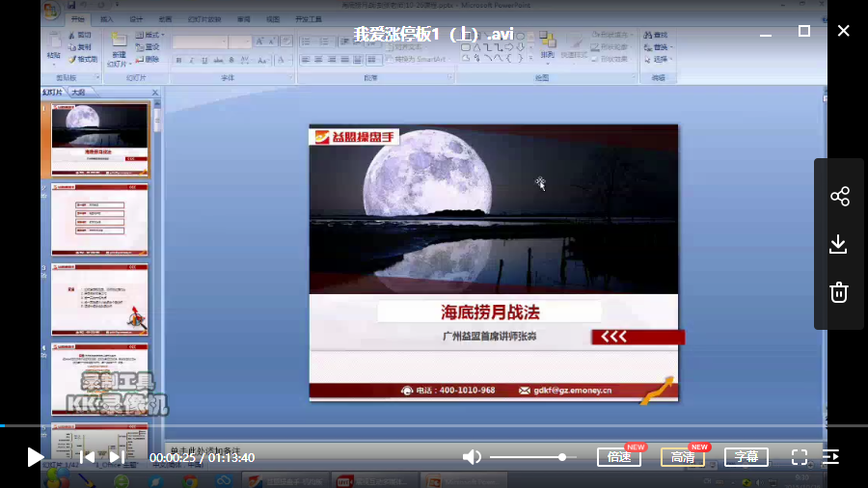
Task: Open the playlist panel icon
Action: coord(831,457)
